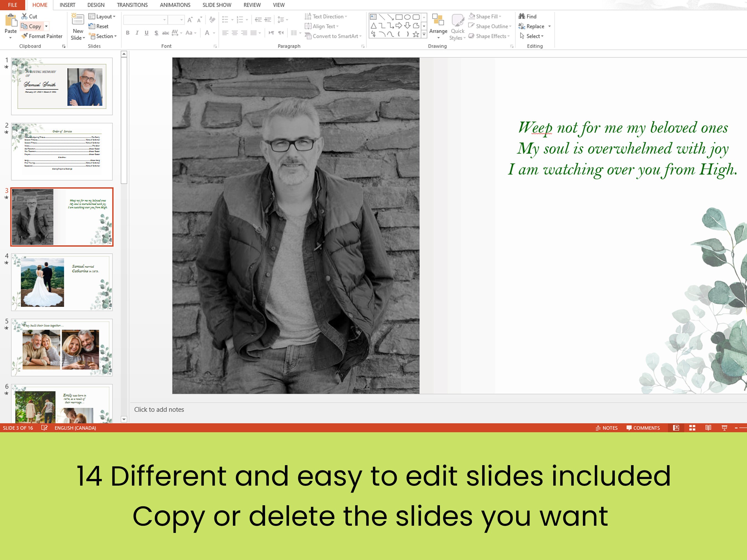Screen dimensions: 747x560
Task: Switch to Reading View icon
Action: coord(708,428)
